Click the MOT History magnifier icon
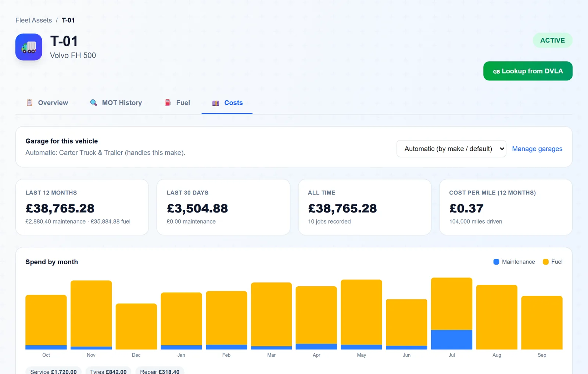588x374 pixels. coord(94,103)
